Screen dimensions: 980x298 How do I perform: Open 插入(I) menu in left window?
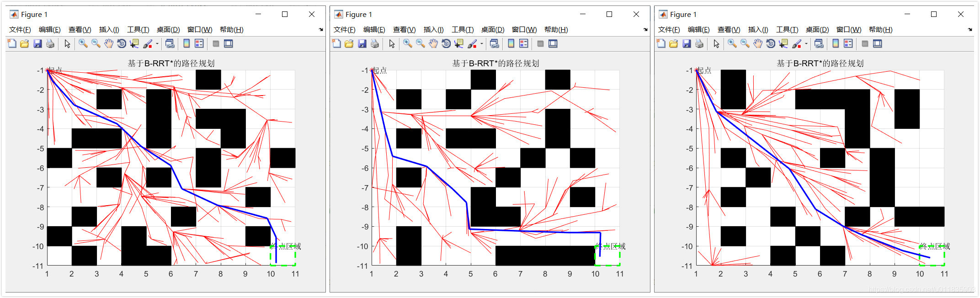click(x=109, y=30)
